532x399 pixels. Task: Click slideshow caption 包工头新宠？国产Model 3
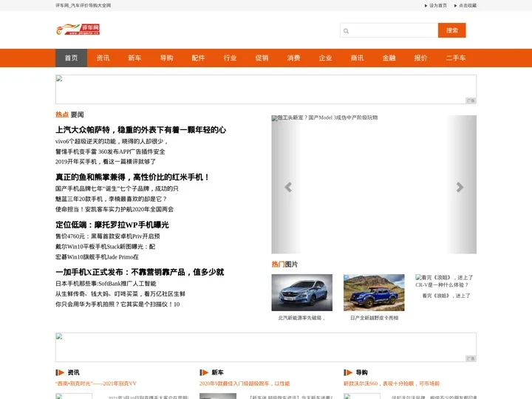[327, 117]
